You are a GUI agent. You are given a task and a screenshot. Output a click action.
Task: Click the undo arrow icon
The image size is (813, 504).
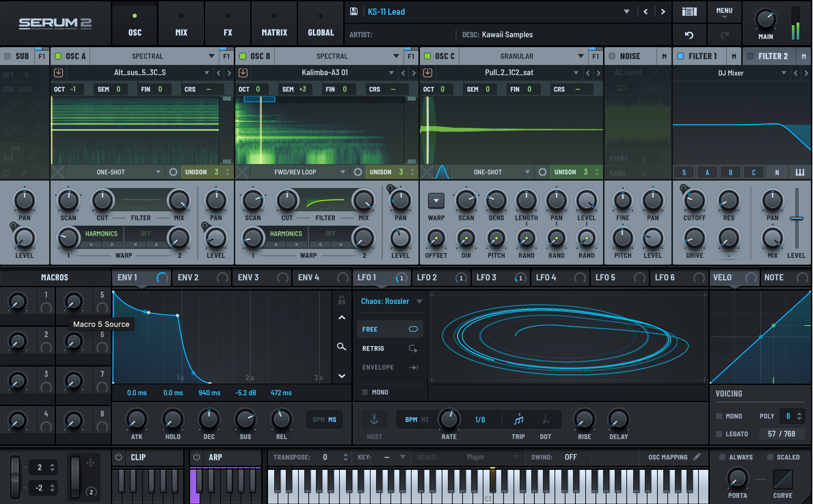(x=689, y=35)
